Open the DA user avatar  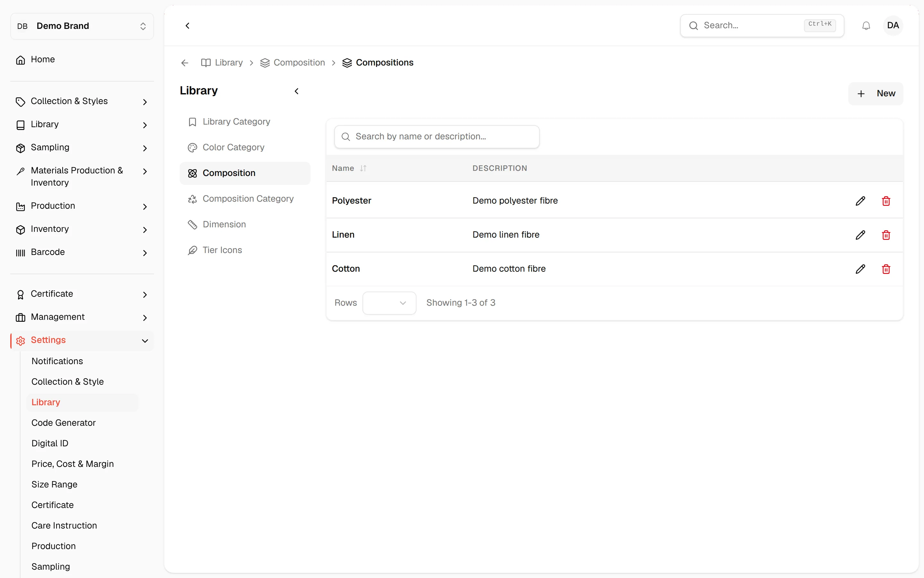(893, 26)
